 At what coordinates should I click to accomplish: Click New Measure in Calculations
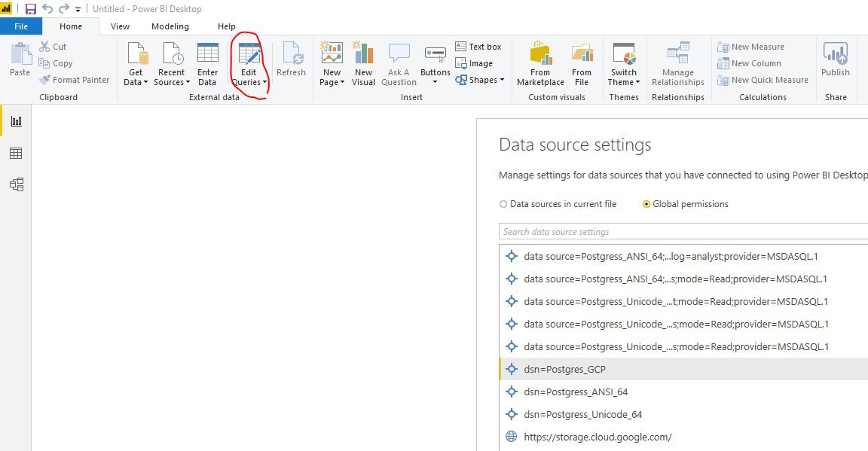pyautogui.click(x=750, y=47)
